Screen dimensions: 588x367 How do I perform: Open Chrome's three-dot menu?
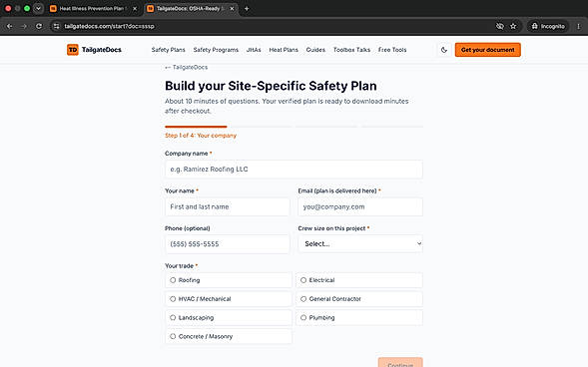pyautogui.click(x=579, y=26)
